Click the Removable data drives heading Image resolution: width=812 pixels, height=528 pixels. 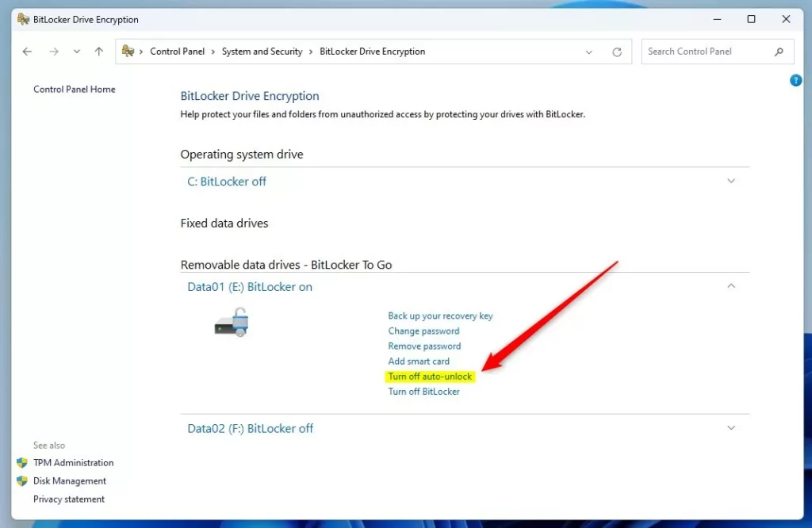tap(285, 265)
